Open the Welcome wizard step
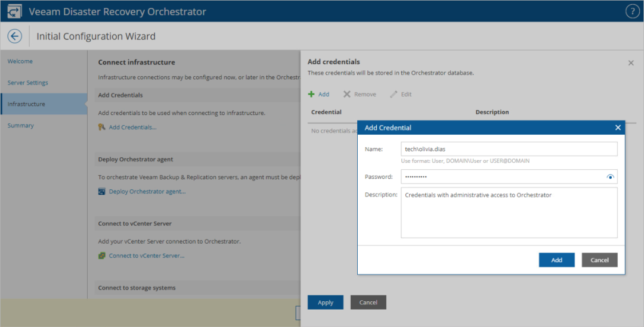Screen dimensions: 644x327 click(x=20, y=61)
